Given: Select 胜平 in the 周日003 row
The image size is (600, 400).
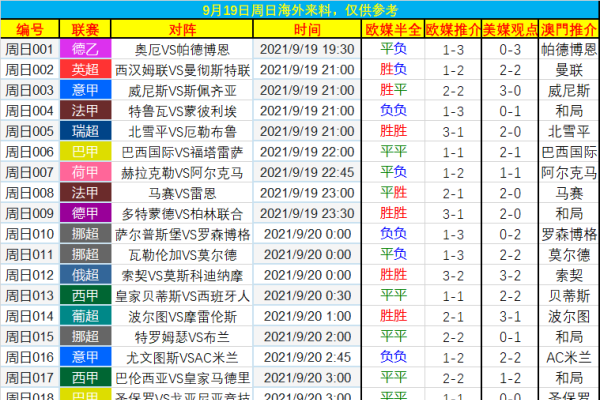Looking at the screenshot, I should tap(393, 90).
